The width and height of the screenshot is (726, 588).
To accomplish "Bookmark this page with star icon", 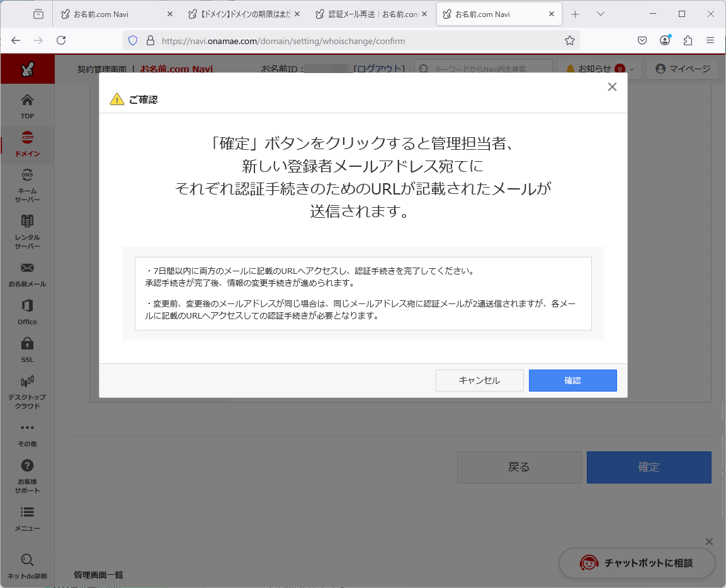I will [569, 41].
